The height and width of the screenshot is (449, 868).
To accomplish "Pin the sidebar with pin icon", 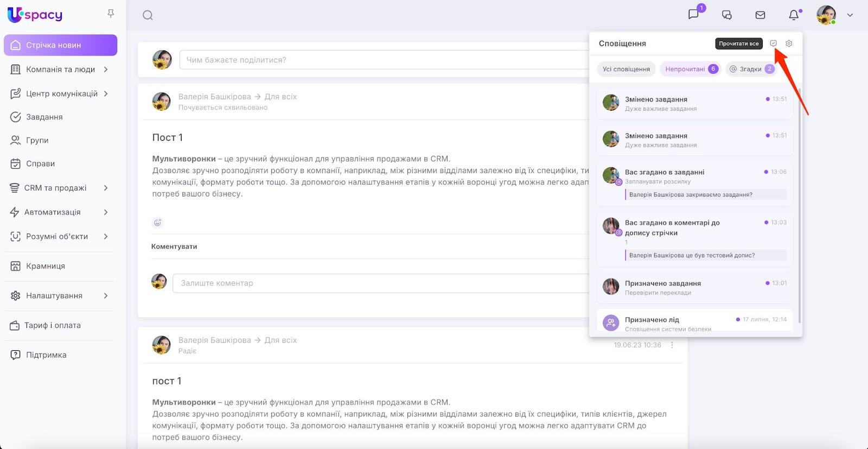I will pyautogui.click(x=111, y=14).
